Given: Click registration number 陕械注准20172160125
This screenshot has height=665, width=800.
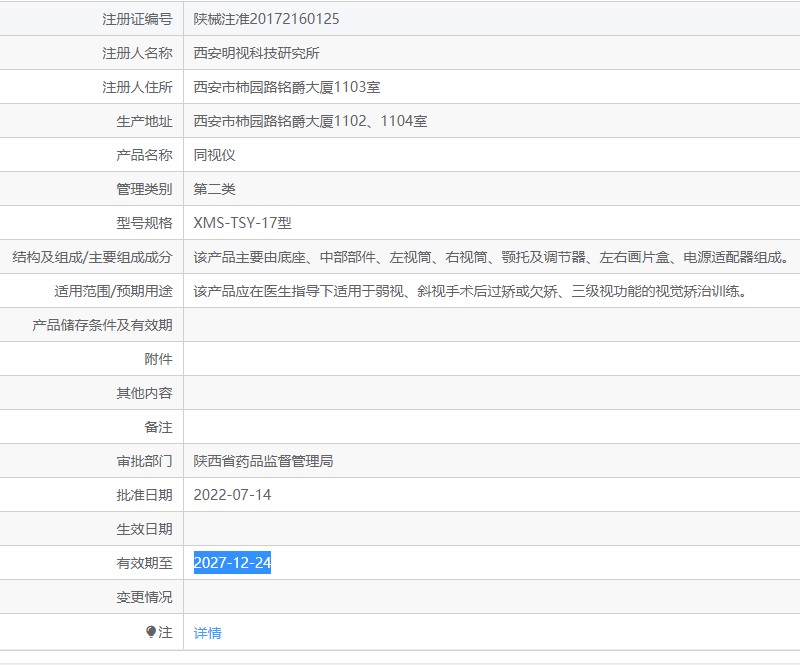Looking at the screenshot, I should pos(272,19).
